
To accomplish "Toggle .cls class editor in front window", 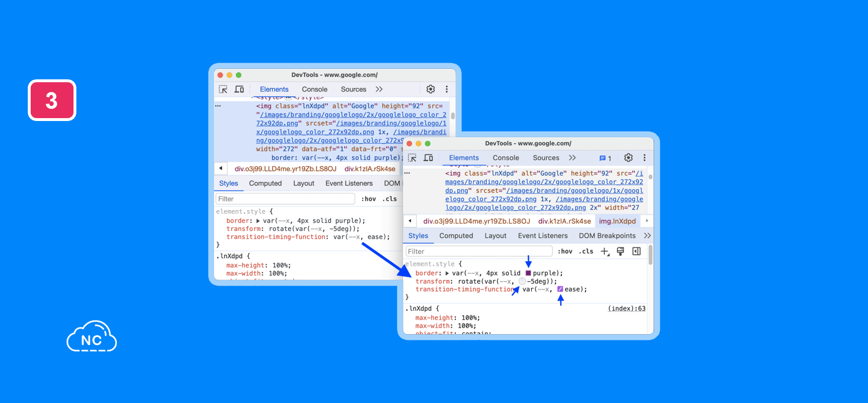I will click(x=586, y=251).
